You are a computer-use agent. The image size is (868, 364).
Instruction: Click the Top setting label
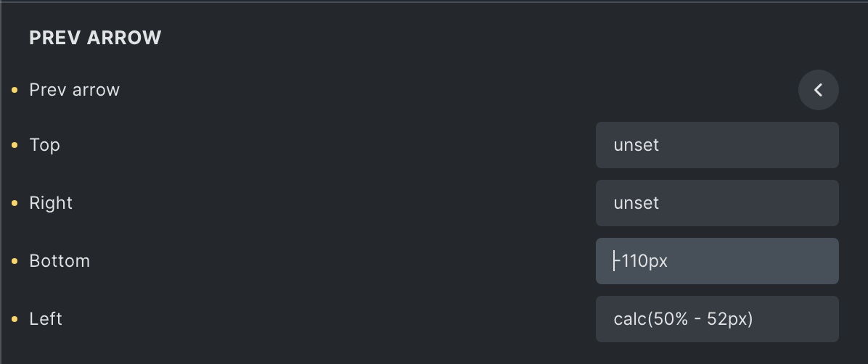44,145
